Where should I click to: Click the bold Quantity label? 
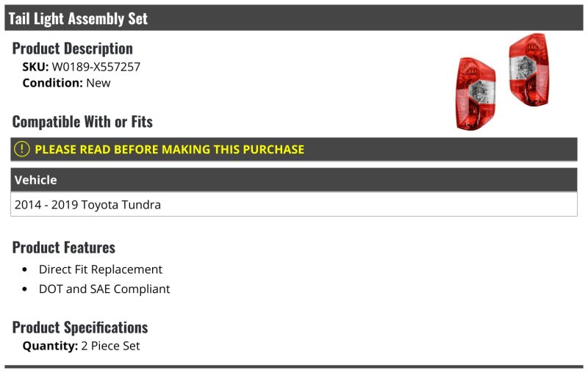tap(50, 346)
